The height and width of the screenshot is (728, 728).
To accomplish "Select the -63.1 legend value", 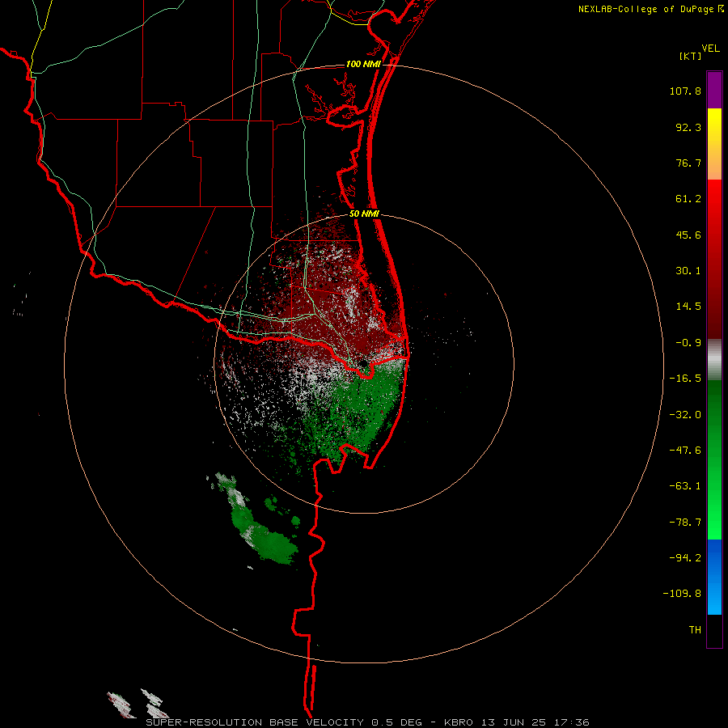I will 685,486.
